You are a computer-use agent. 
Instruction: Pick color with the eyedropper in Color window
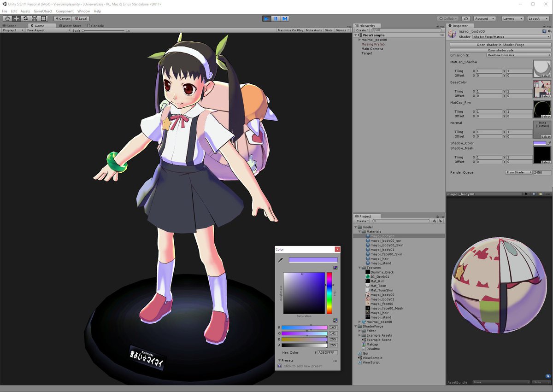[x=280, y=260]
